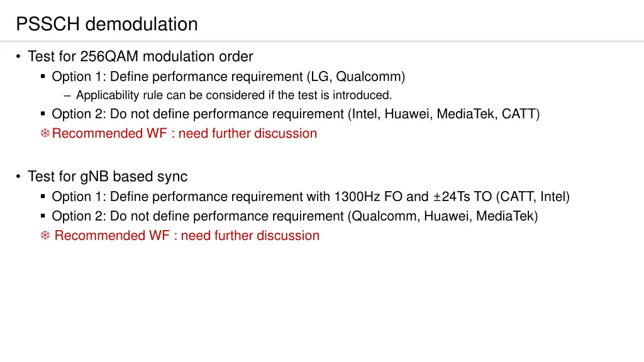Click Option 2 line listing Intel, Huawei, MediaTek, CATT

[x=296, y=114]
